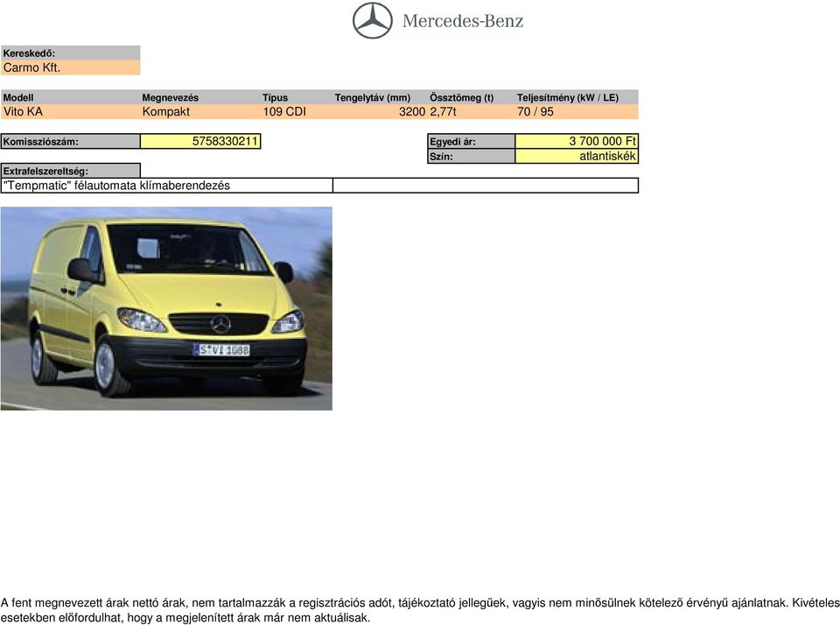Select the 3200 wheelbase value

(412, 111)
